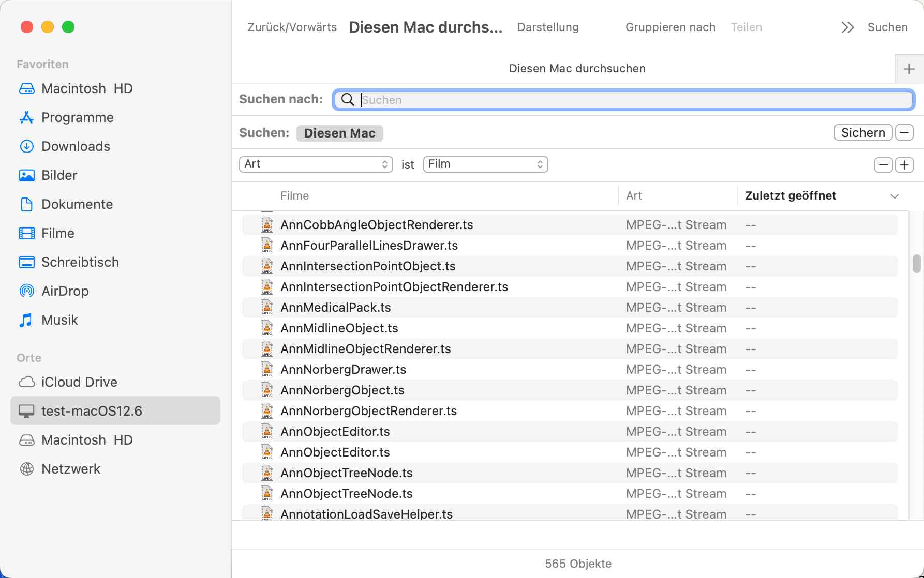Click the Downloads icon in sidebar
The height and width of the screenshot is (578, 924).
26,146
